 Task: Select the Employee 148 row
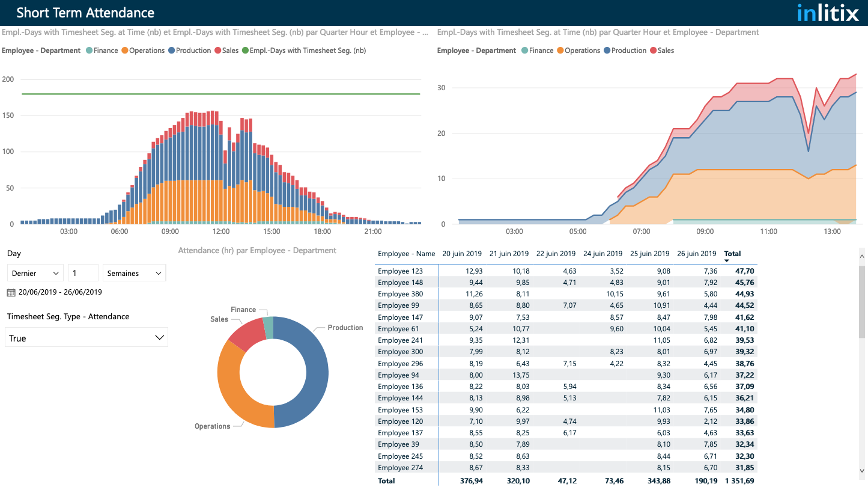click(566, 283)
